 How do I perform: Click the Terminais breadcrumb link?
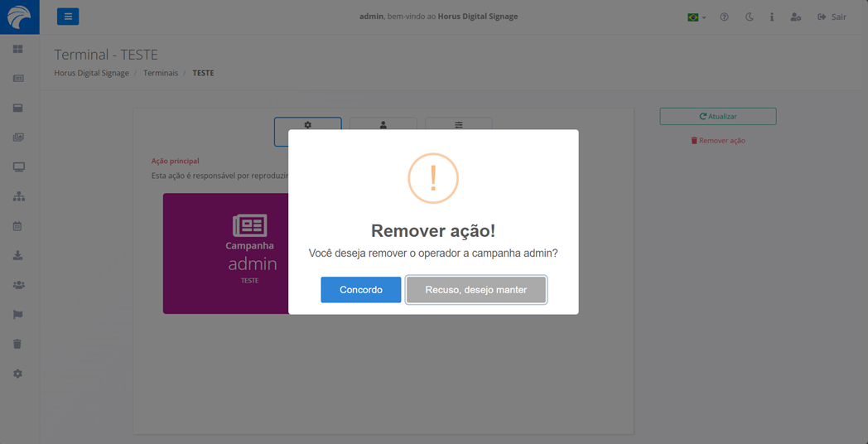tap(161, 73)
